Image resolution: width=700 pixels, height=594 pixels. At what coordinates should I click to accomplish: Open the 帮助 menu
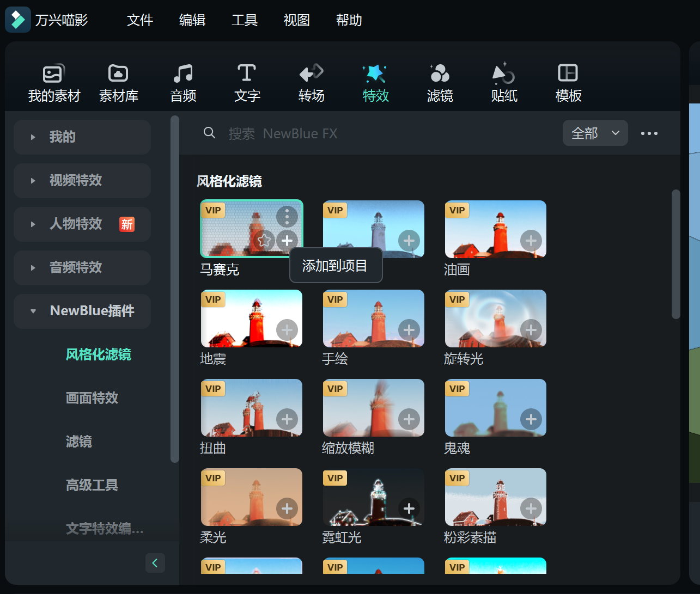click(x=349, y=20)
